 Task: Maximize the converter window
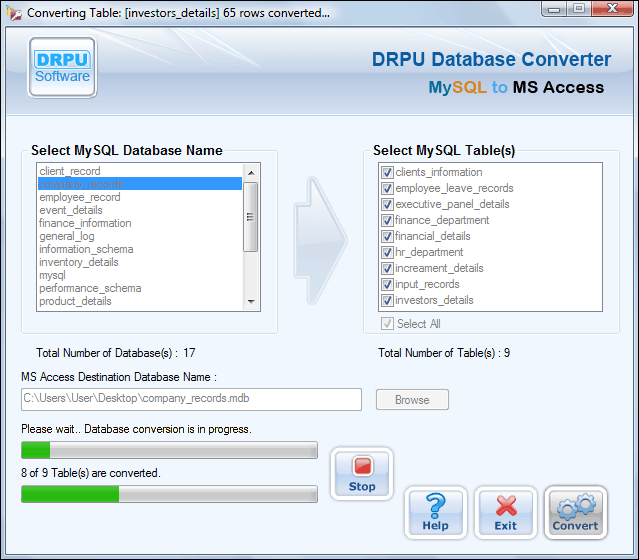point(579,9)
